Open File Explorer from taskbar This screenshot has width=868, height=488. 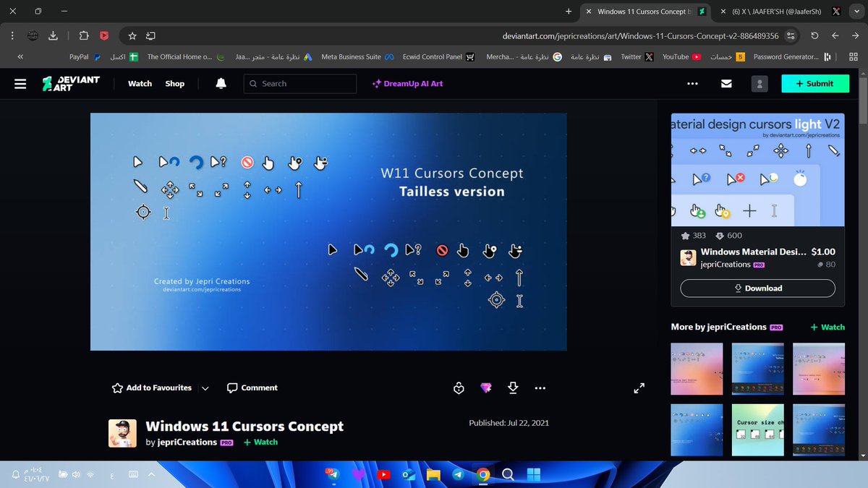point(433,475)
